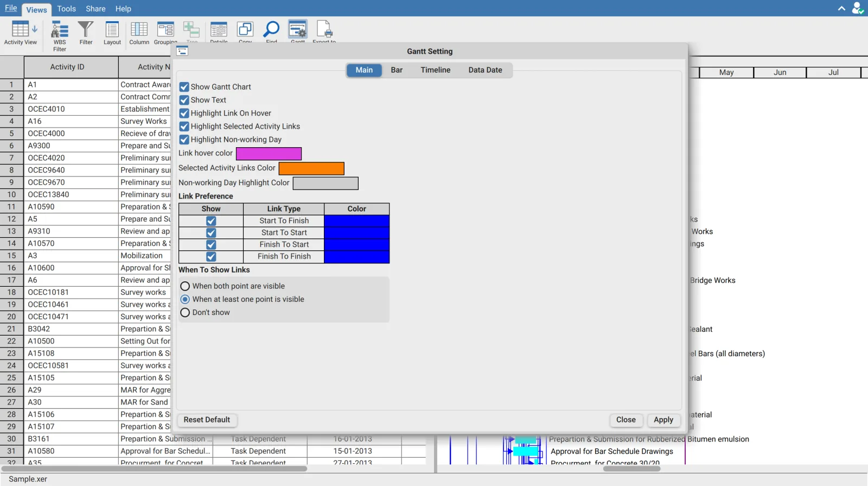Change Non-working Day Highlight Color swatch

pyautogui.click(x=325, y=184)
